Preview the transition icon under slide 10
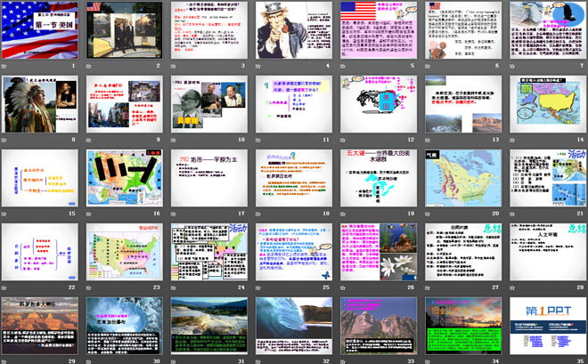Image resolution: width=588 pixels, height=364 pixels. 175,140
